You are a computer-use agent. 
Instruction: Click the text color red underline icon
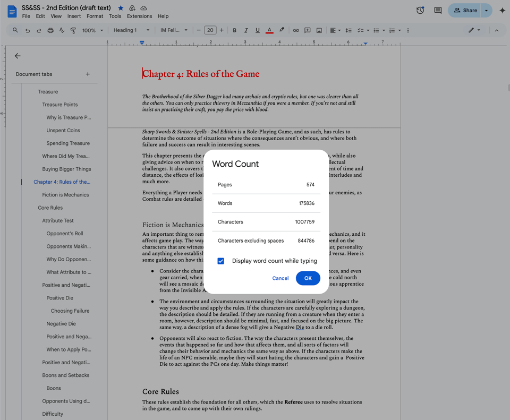[x=269, y=30]
